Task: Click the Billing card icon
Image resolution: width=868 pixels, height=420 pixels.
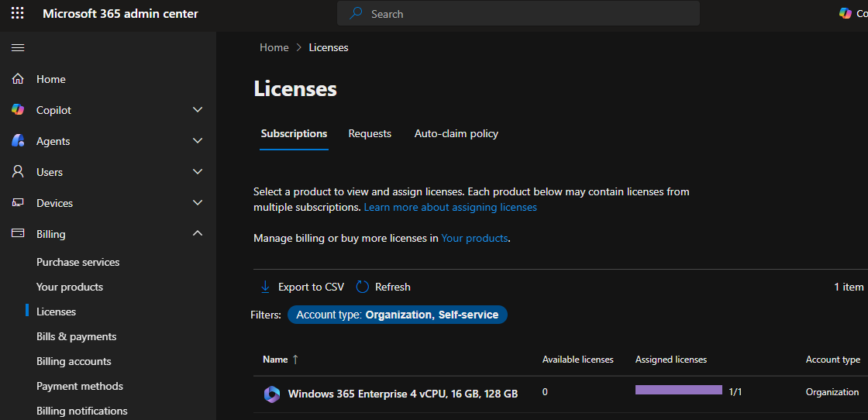Action: pos(18,234)
